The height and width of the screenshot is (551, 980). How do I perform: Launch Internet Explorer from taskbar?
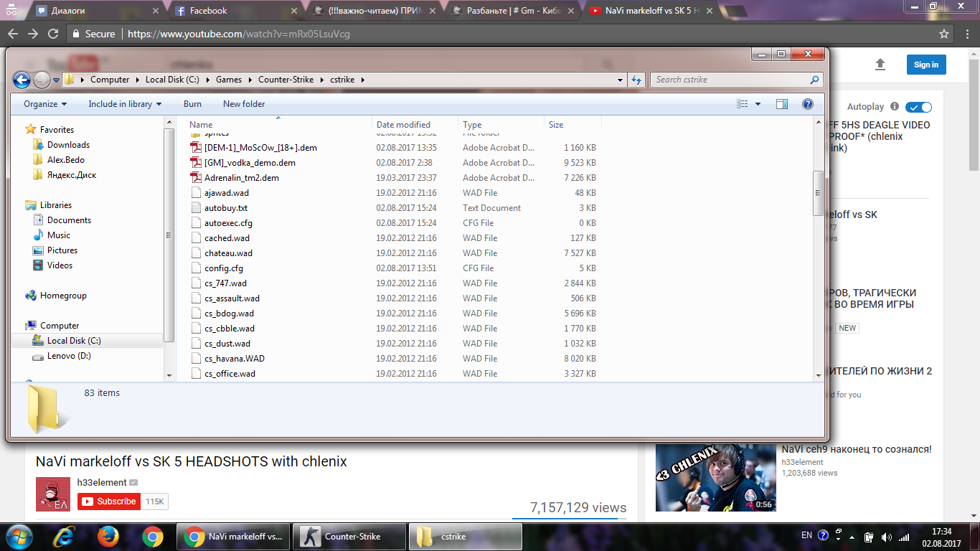tap(65, 536)
